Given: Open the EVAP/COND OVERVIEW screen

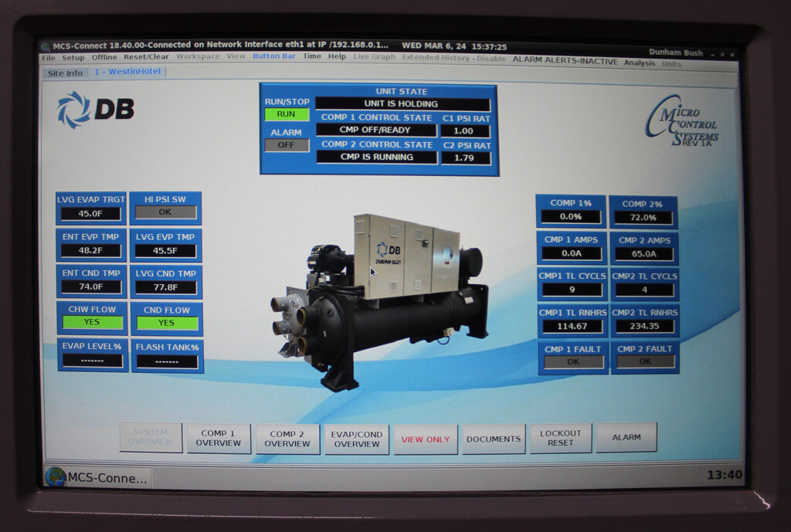Looking at the screenshot, I should 357,439.
